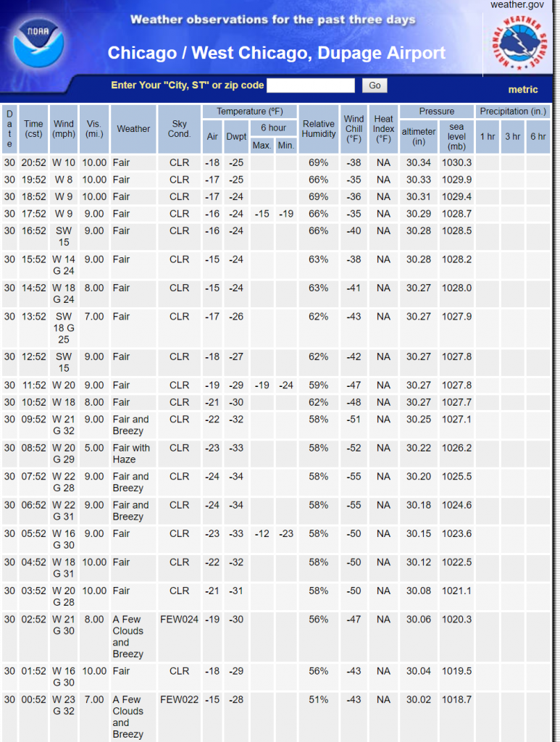Click the Max. sub-column header
Image resolution: width=560 pixels, height=742 pixels.
262,145
